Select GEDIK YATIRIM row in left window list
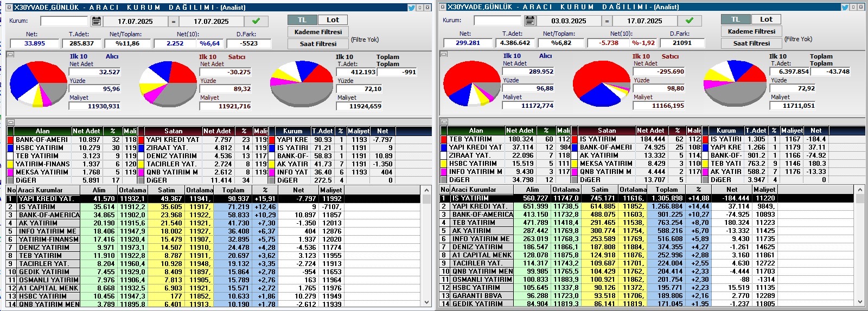The width and height of the screenshot is (868, 311). tap(214, 272)
